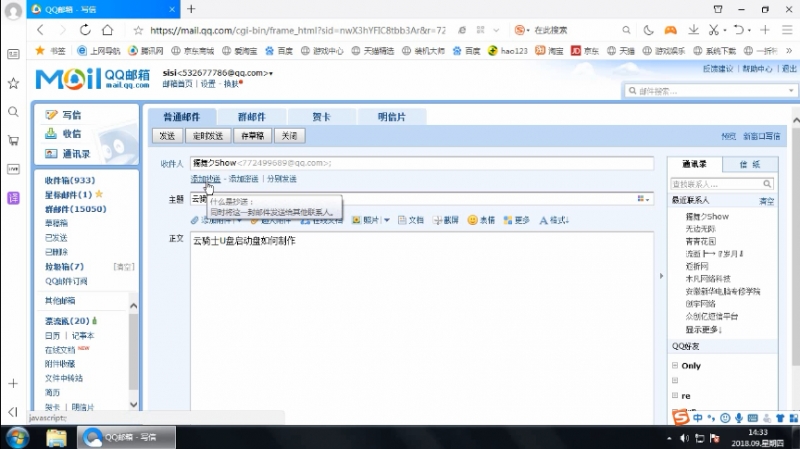
Task: Open the account dropdown beside sisi email
Action: click(x=271, y=73)
